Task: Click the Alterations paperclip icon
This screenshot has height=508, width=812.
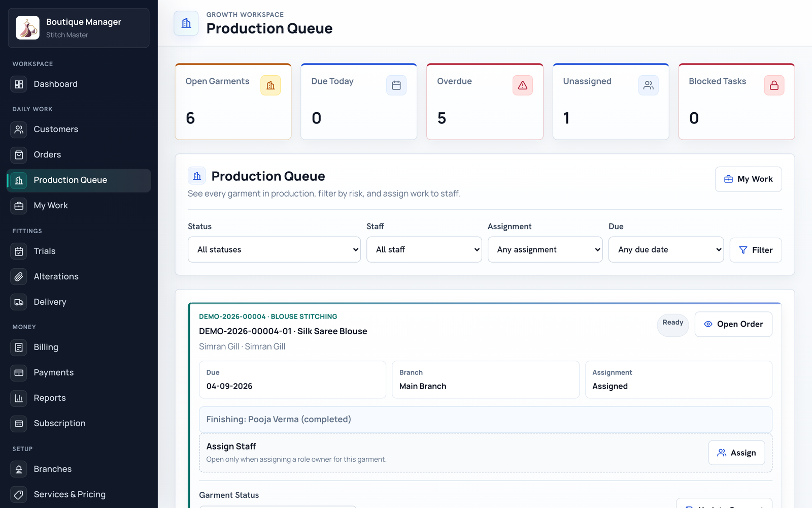Action: pos(19,277)
